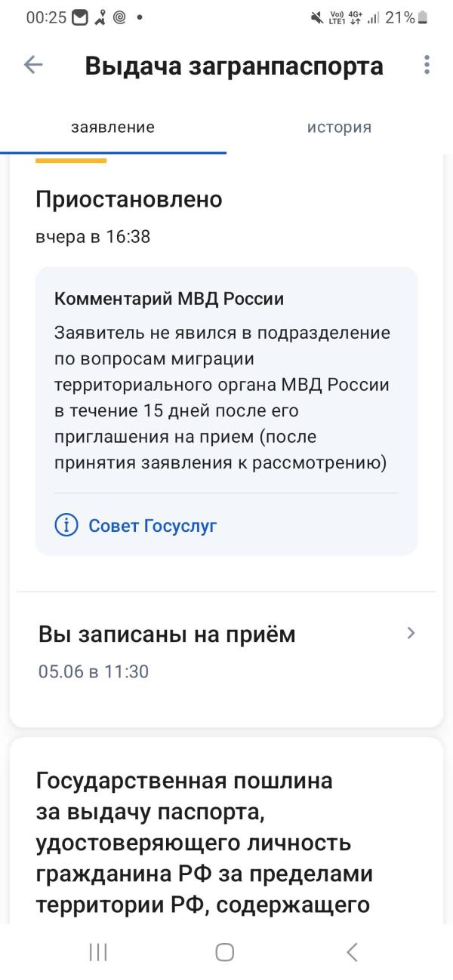Open the «Совет Госуслуг» link
The image size is (453, 980).
[x=153, y=526]
